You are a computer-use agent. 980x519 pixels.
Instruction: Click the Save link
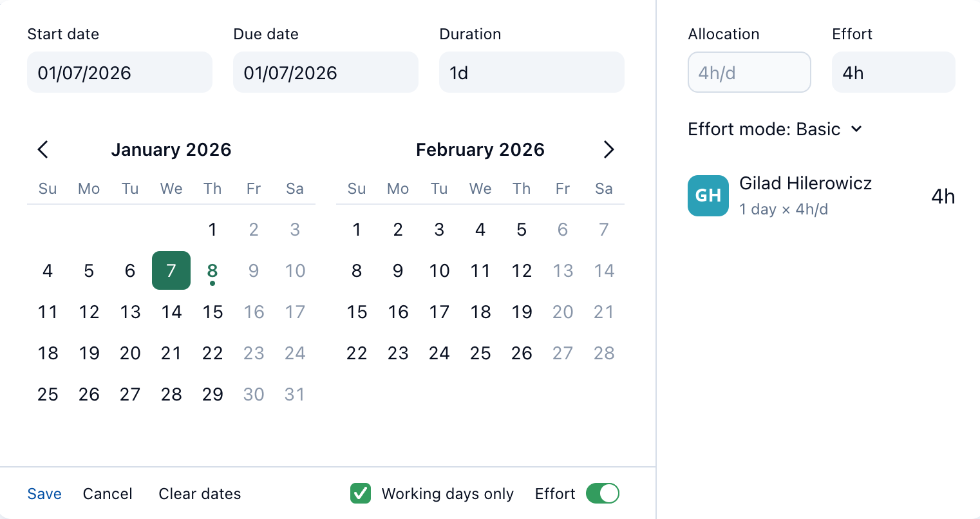(x=44, y=494)
